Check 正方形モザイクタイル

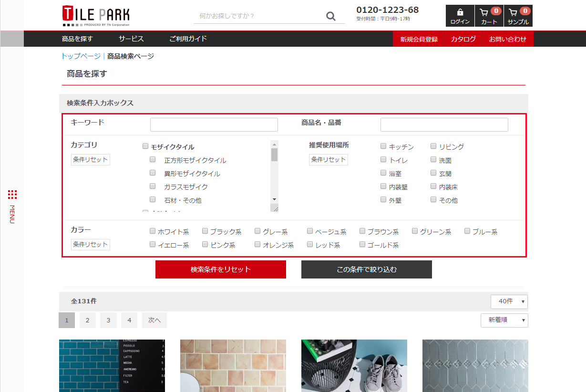pyautogui.click(x=153, y=160)
